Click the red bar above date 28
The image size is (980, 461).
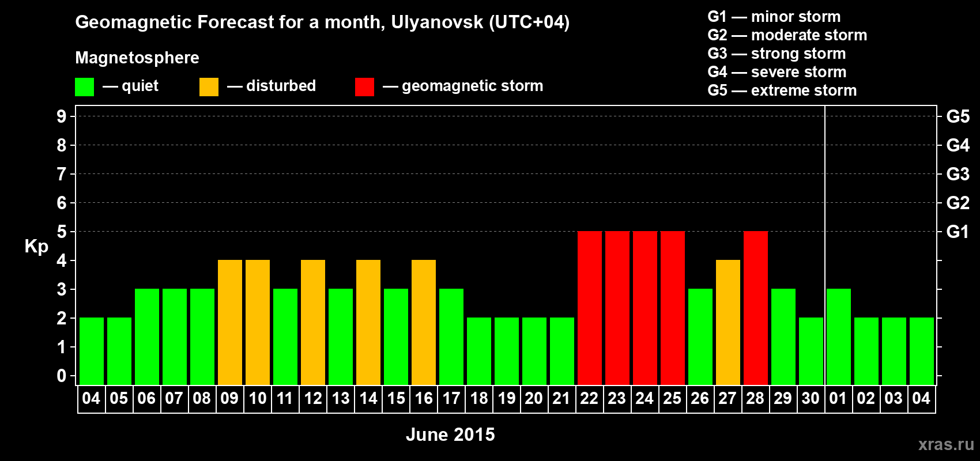tap(756, 308)
